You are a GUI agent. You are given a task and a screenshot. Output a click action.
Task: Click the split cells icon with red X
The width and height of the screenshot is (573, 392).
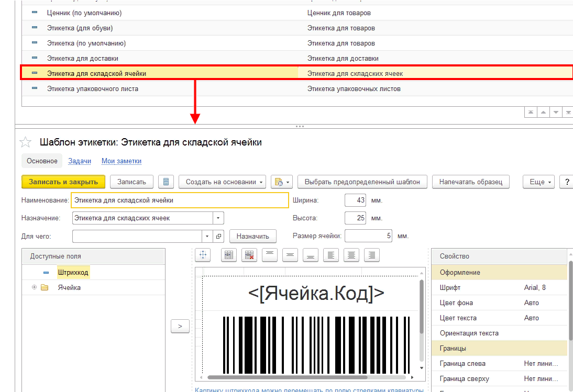[x=249, y=255]
